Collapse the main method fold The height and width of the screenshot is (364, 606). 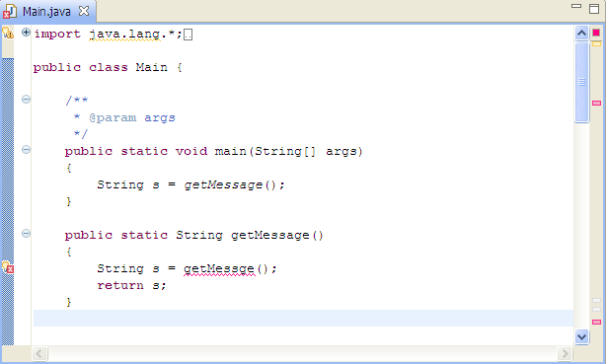26,150
